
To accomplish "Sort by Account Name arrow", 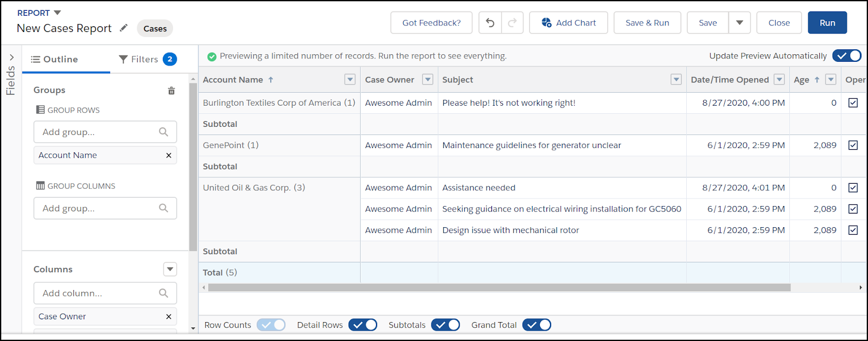I will click(271, 80).
